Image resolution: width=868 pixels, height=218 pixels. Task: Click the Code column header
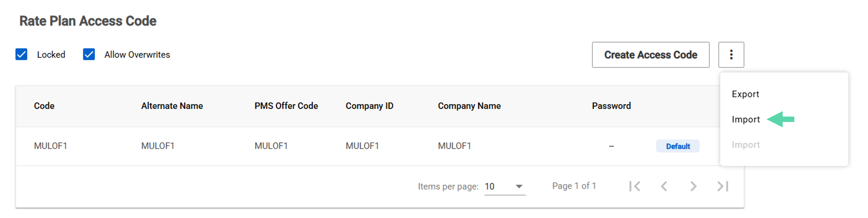tap(44, 106)
